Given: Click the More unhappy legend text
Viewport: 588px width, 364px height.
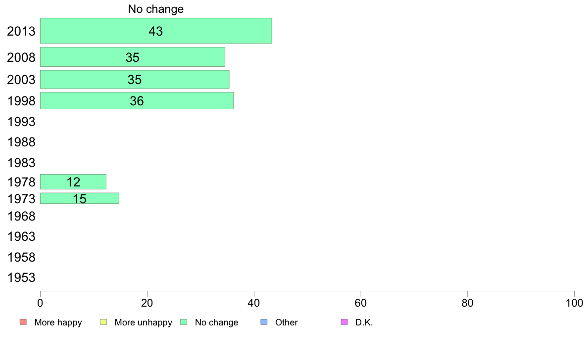Looking at the screenshot, I should click(143, 322).
